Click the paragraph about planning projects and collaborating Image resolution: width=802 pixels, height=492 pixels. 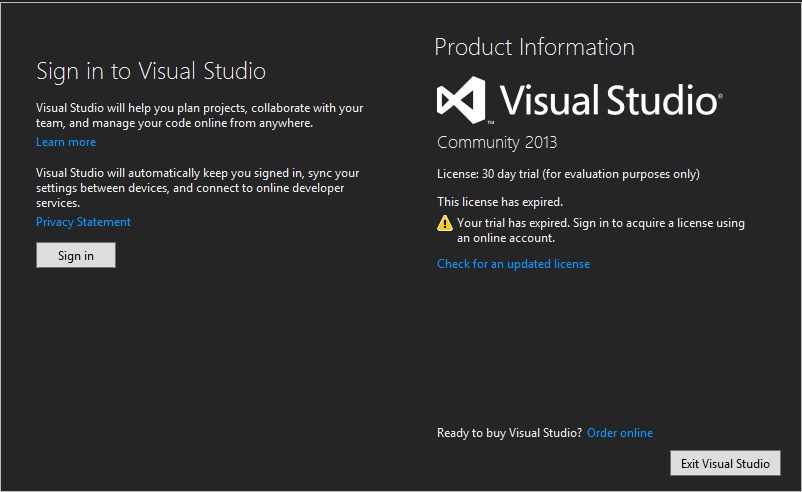pyautogui.click(x=199, y=115)
